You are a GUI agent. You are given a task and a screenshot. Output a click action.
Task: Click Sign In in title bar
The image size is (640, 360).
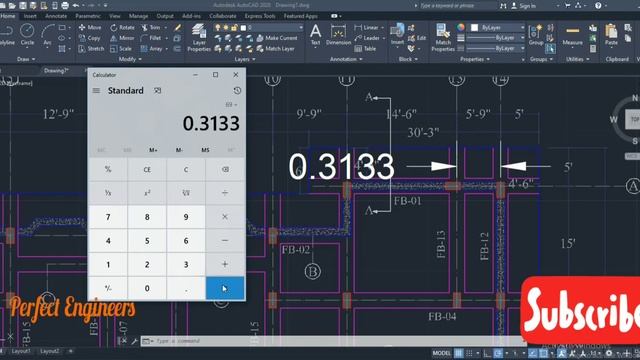[x=523, y=6]
